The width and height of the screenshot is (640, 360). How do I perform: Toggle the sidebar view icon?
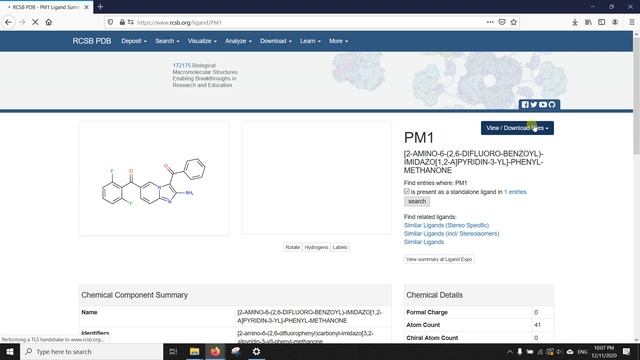[x=602, y=22]
